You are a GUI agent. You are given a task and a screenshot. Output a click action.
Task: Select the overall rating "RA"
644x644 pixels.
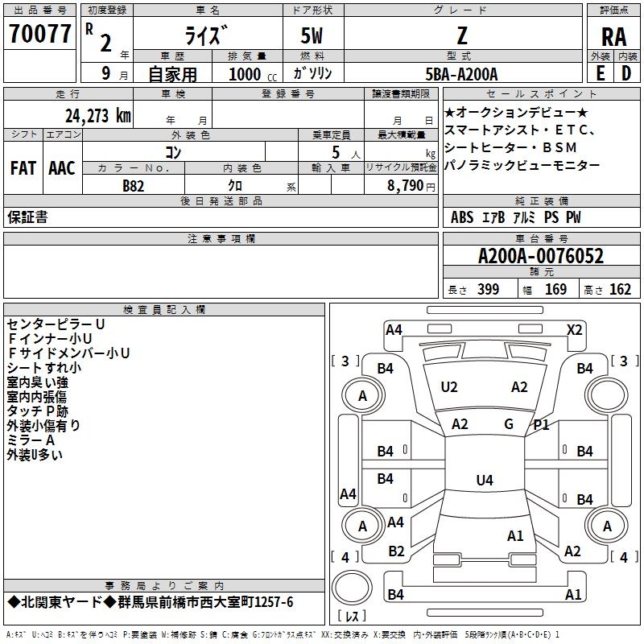tap(614, 37)
